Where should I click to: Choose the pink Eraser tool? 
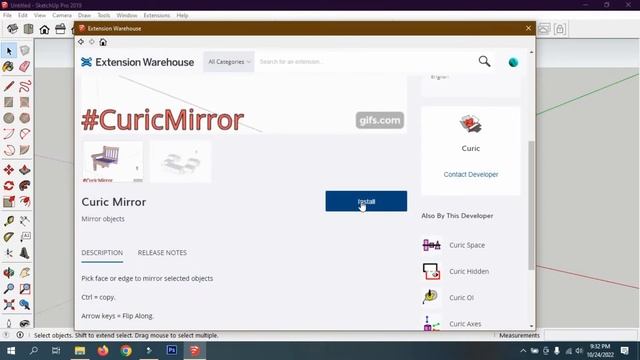[x=24, y=67]
